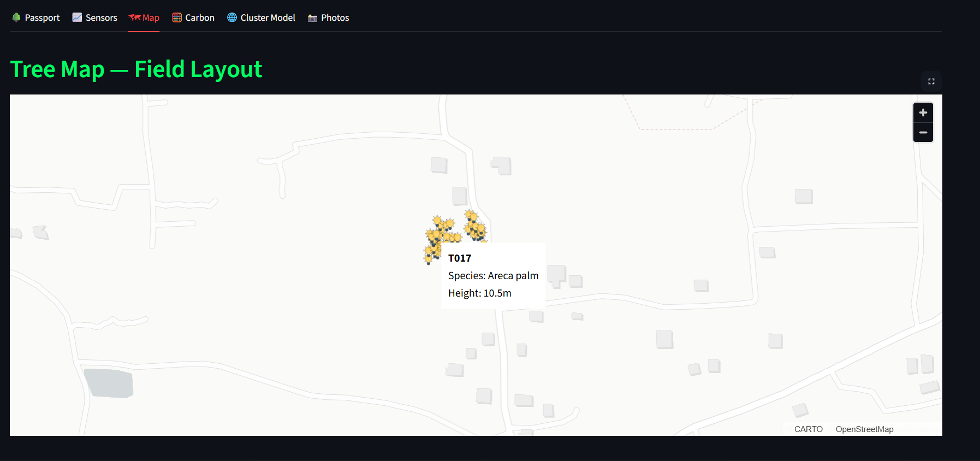Select the Map tab
Viewport: 980px width, 461px height.
(x=144, y=17)
